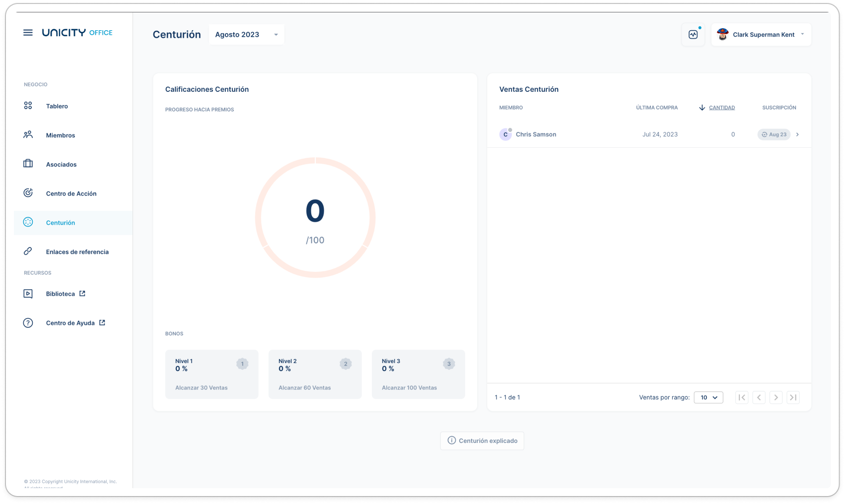Go to last page of sales
The image size is (845, 504).
(x=793, y=397)
